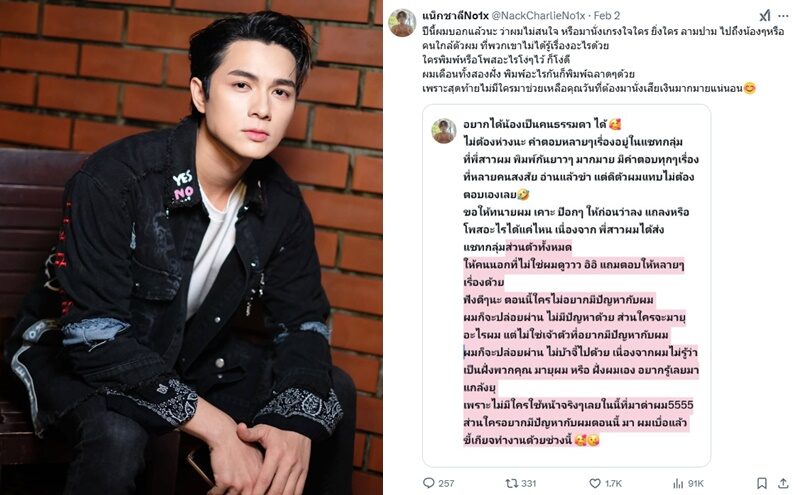Like the tweet with heart icon
This screenshot has height=495, width=795.
(595, 483)
